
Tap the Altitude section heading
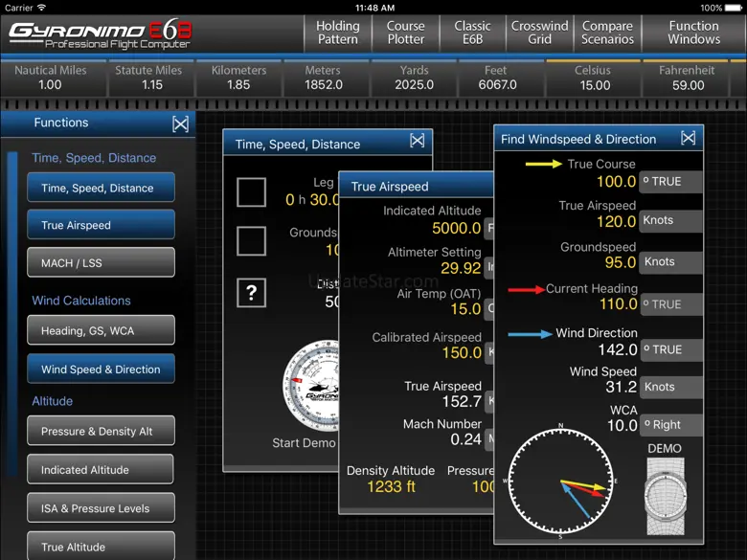coord(53,401)
